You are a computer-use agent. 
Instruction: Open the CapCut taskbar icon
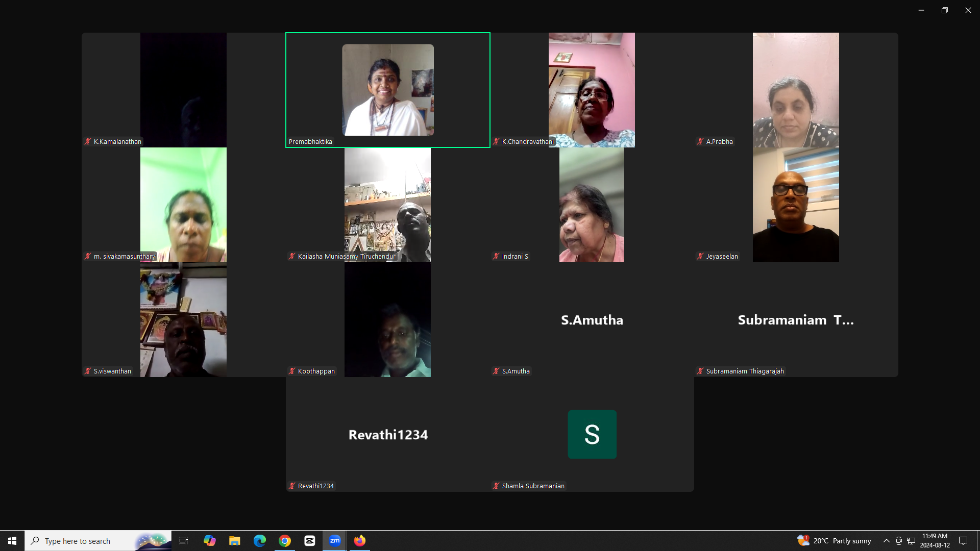(310, 541)
